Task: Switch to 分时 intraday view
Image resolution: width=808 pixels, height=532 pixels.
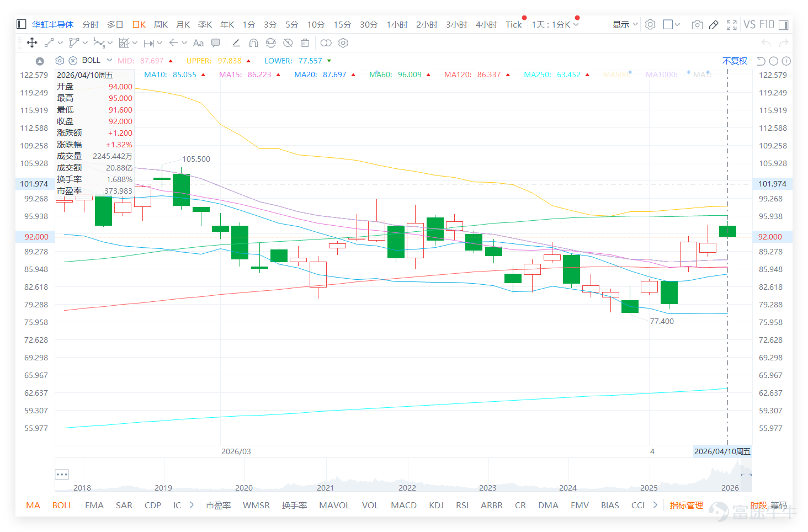Action: (90, 24)
